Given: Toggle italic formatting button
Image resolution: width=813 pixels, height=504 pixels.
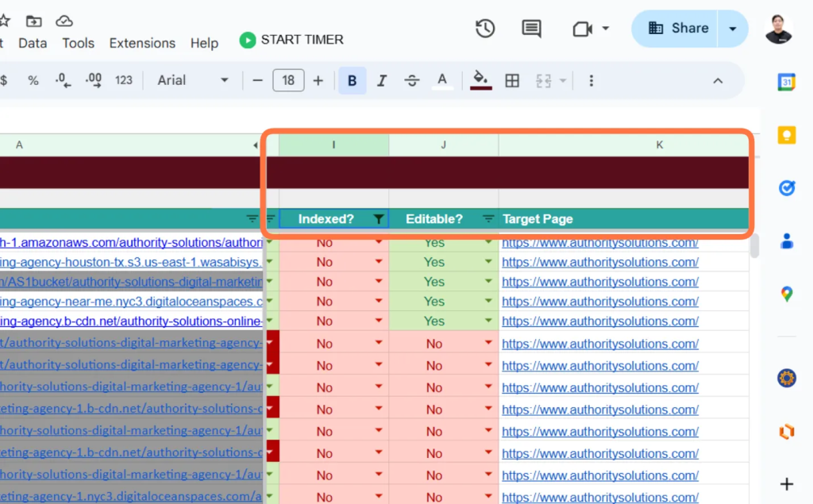Looking at the screenshot, I should point(382,80).
